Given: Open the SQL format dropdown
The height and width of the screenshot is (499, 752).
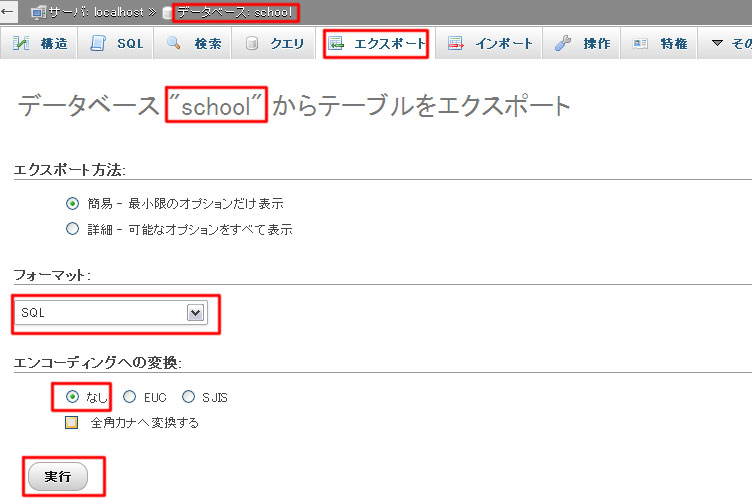Looking at the screenshot, I should click(x=111, y=313).
